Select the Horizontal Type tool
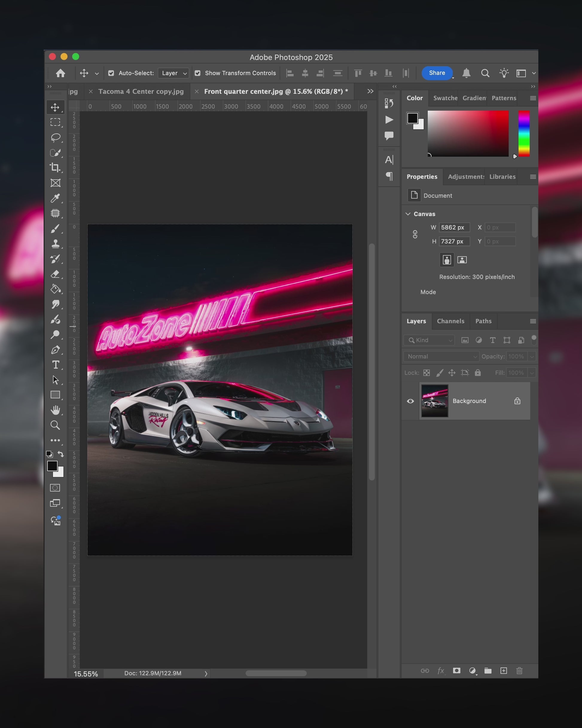The height and width of the screenshot is (728, 582). (55, 365)
